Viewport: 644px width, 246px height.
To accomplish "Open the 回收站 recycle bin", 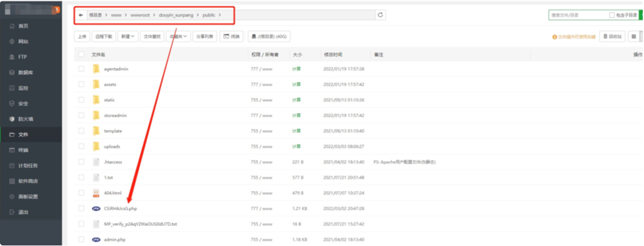I will (612, 36).
